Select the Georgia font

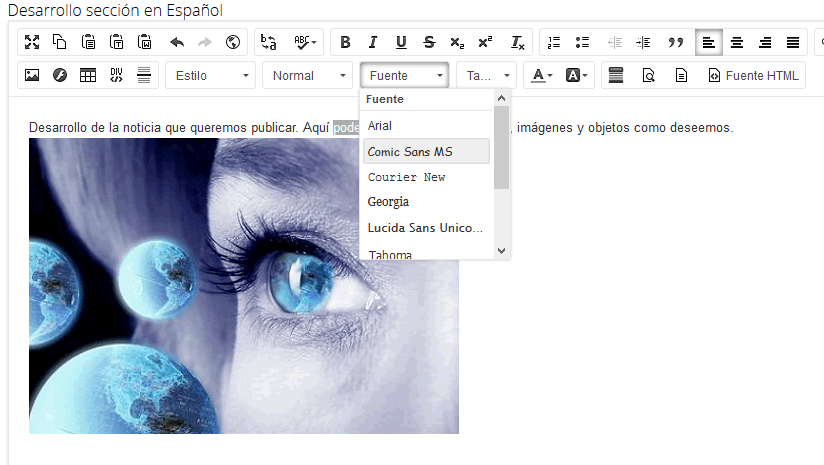(426, 202)
